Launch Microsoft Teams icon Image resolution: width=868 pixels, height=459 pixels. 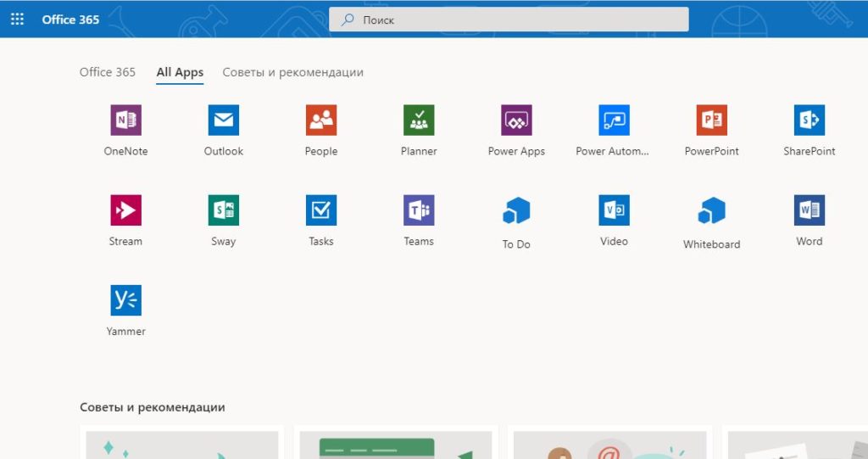pos(419,210)
